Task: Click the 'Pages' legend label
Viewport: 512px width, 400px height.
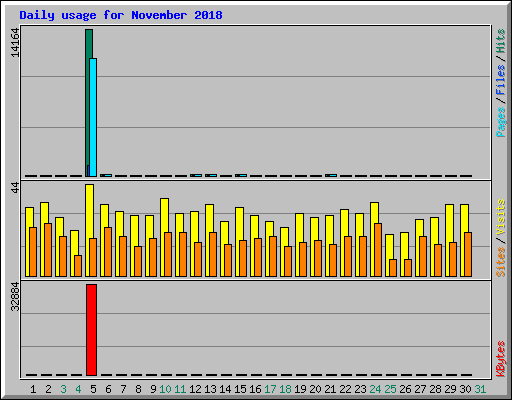Action: coord(501,122)
